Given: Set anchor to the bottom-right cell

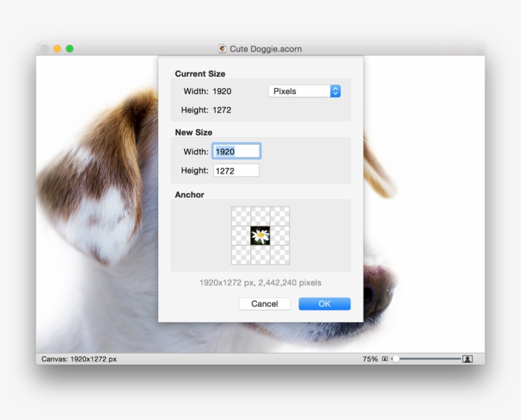Looking at the screenshot, I should (280, 255).
